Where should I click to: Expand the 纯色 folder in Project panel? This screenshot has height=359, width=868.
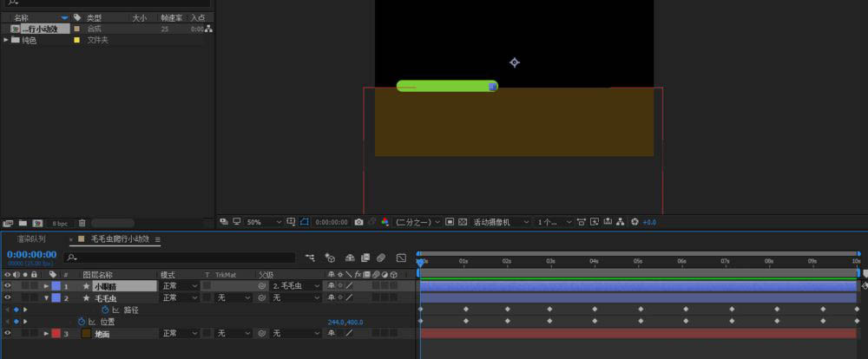click(x=6, y=40)
